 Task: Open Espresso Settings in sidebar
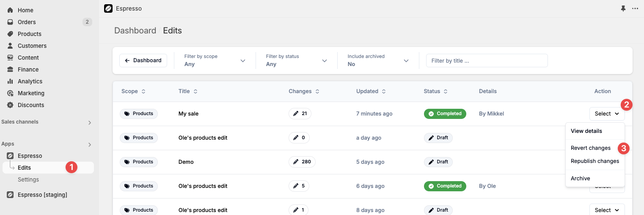[x=28, y=179]
